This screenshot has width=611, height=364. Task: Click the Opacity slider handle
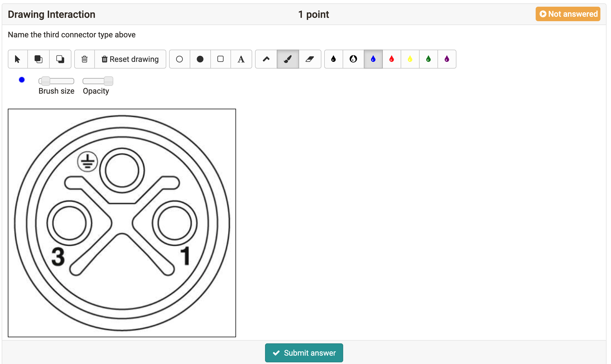click(x=109, y=81)
